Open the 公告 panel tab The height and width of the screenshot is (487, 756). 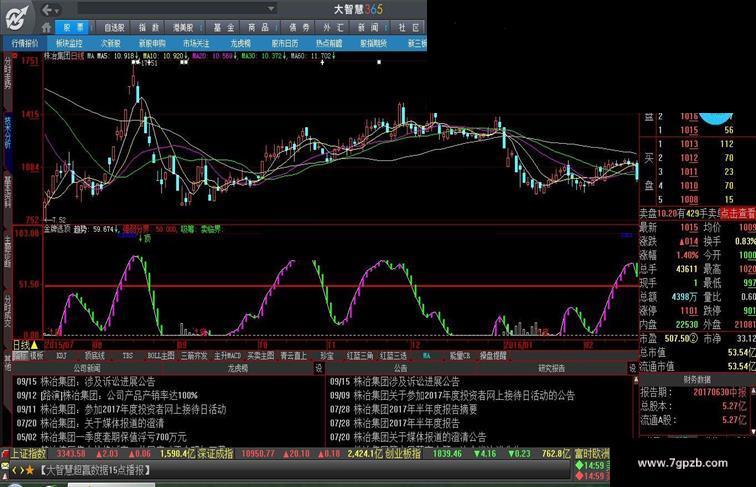tap(400, 368)
